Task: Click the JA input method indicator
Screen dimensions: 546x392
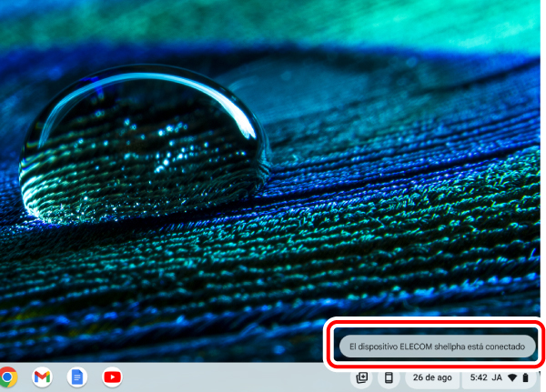Action: click(x=497, y=377)
